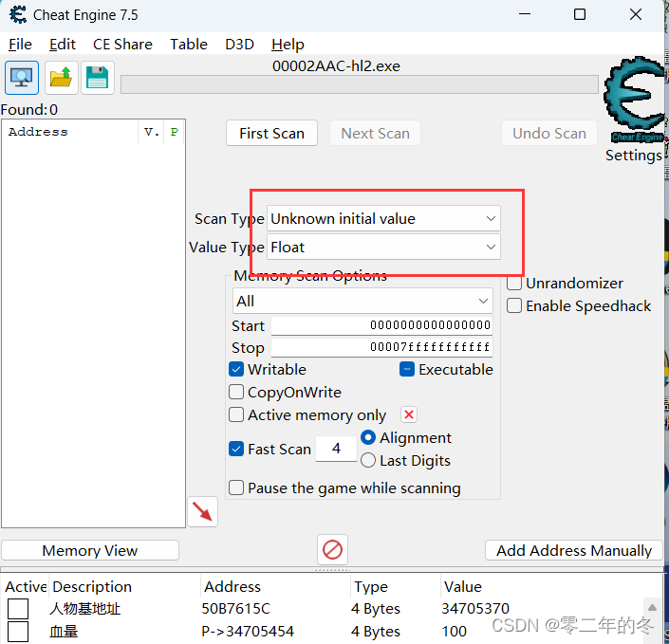The width and height of the screenshot is (669, 644).
Task: Click the Cheat Engine logo for Settings
Action: point(634,101)
